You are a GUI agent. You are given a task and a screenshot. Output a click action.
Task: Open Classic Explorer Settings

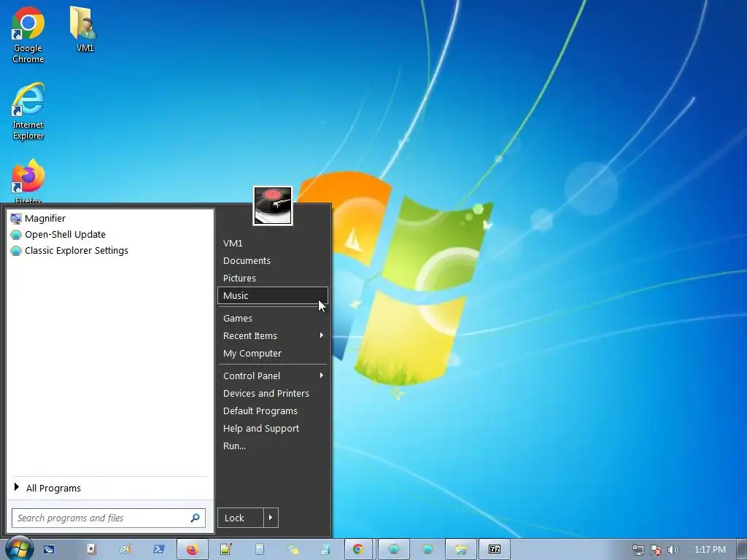point(110,251)
